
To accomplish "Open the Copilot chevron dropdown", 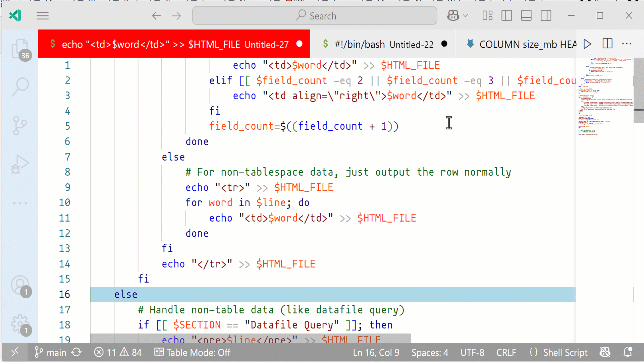I will click(466, 16).
